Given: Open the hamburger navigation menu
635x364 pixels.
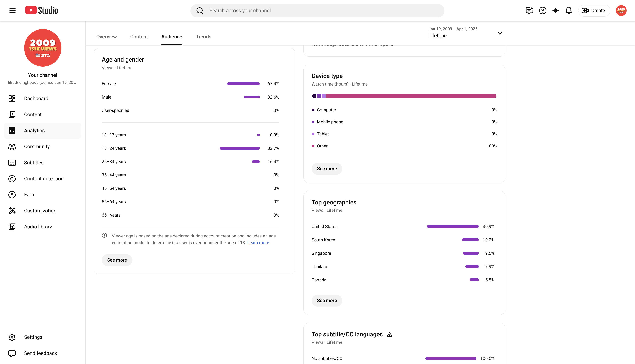Looking at the screenshot, I should click(12, 11).
